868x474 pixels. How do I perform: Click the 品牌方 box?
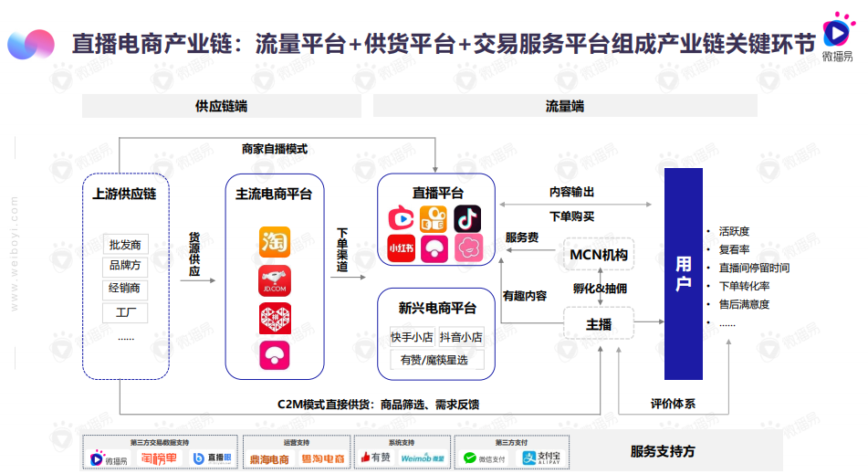(125, 265)
